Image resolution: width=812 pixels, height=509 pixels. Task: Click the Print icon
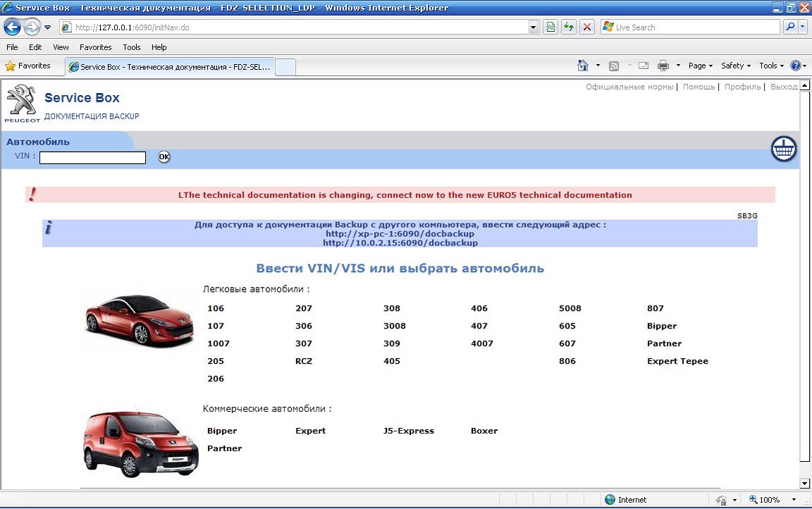(x=663, y=66)
